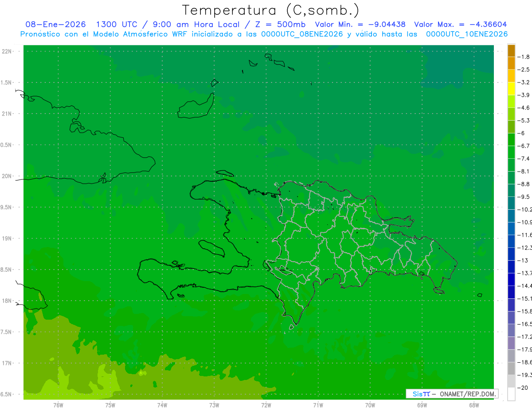Pick the white swatch below -20
The height and width of the screenshot is (411, 532).
[x=511, y=394]
